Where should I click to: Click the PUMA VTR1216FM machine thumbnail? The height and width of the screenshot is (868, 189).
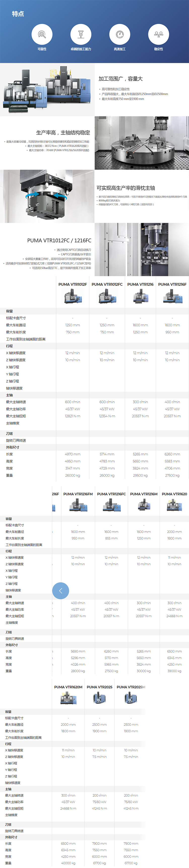pyautogui.click(x=78, y=505)
